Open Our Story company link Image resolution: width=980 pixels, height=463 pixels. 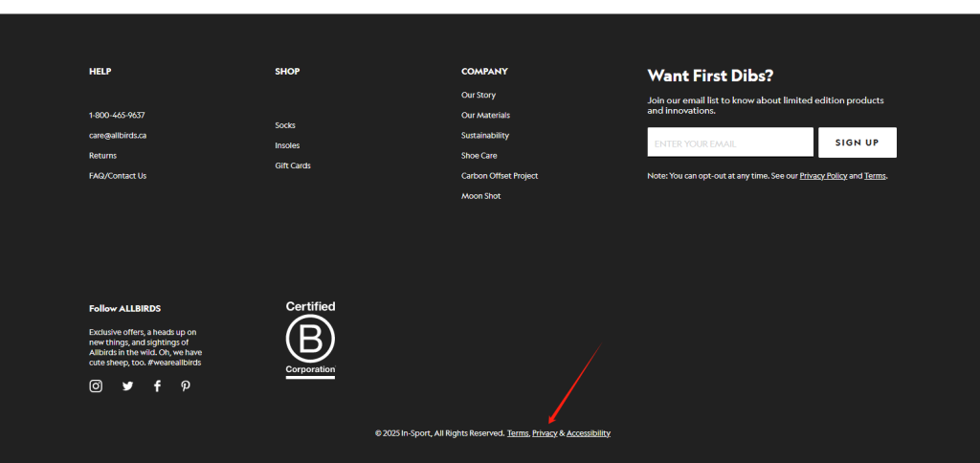[479, 95]
